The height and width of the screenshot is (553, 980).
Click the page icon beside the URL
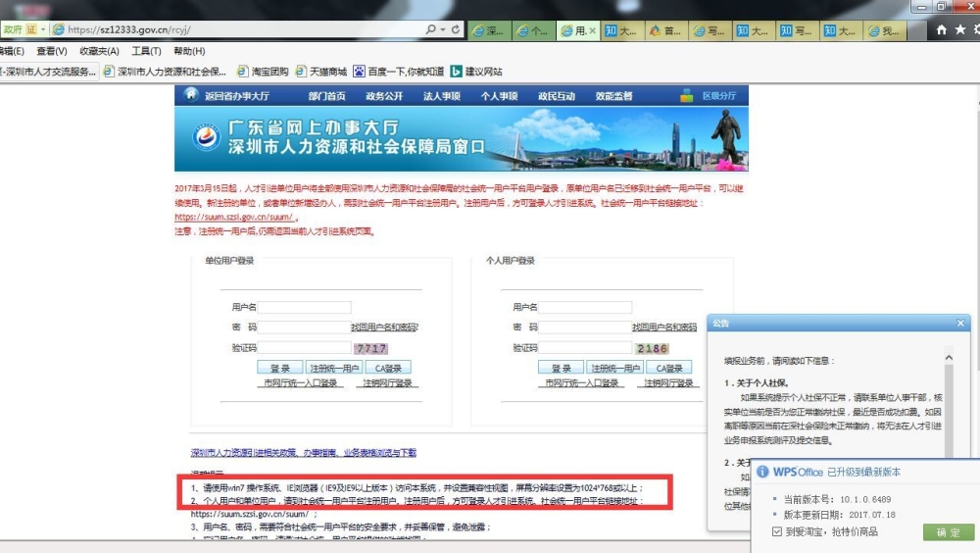click(x=59, y=29)
